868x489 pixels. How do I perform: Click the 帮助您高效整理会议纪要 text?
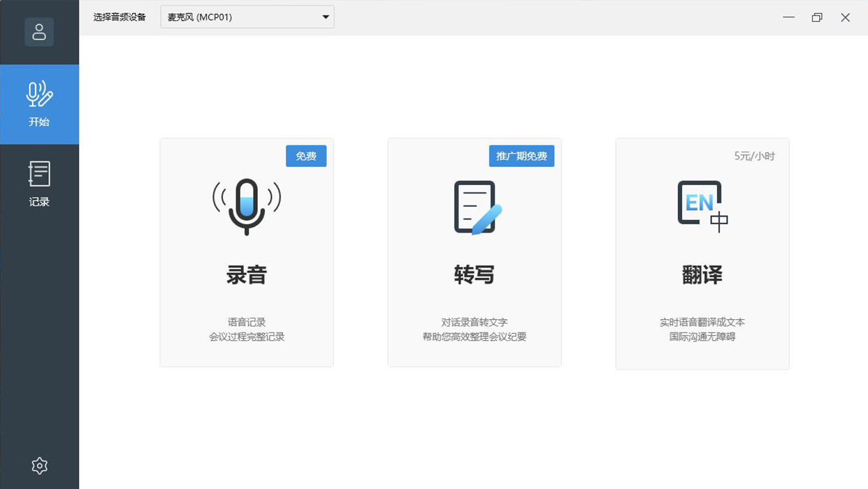click(x=475, y=337)
